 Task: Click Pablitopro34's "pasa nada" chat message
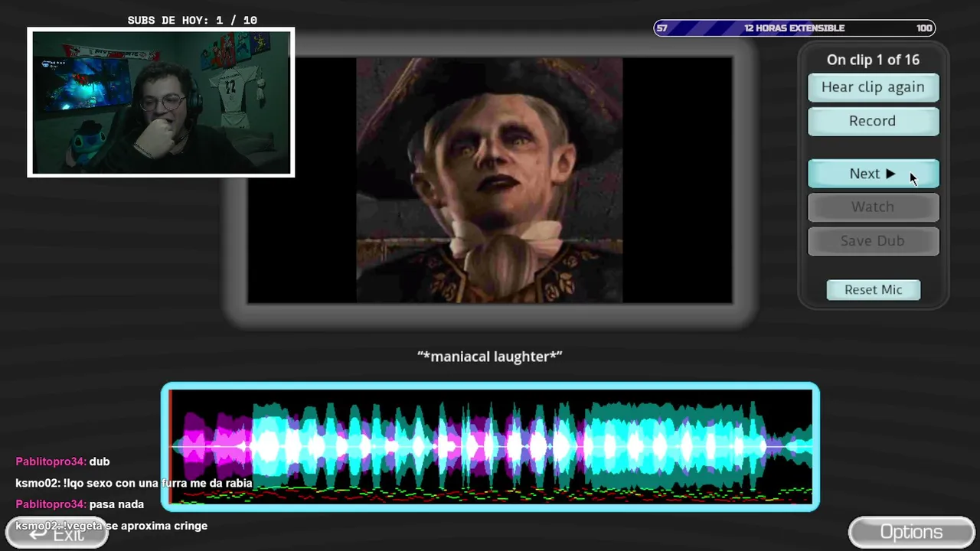pyautogui.click(x=80, y=504)
